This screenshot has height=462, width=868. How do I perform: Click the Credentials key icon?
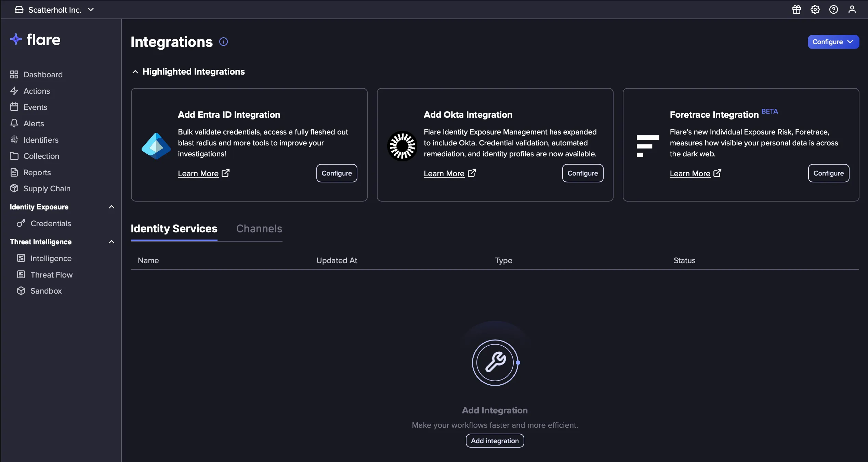tap(21, 223)
